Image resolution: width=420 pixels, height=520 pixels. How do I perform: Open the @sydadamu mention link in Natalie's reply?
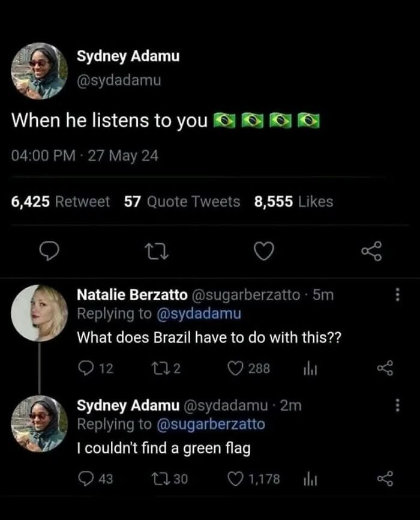coord(199,313)
